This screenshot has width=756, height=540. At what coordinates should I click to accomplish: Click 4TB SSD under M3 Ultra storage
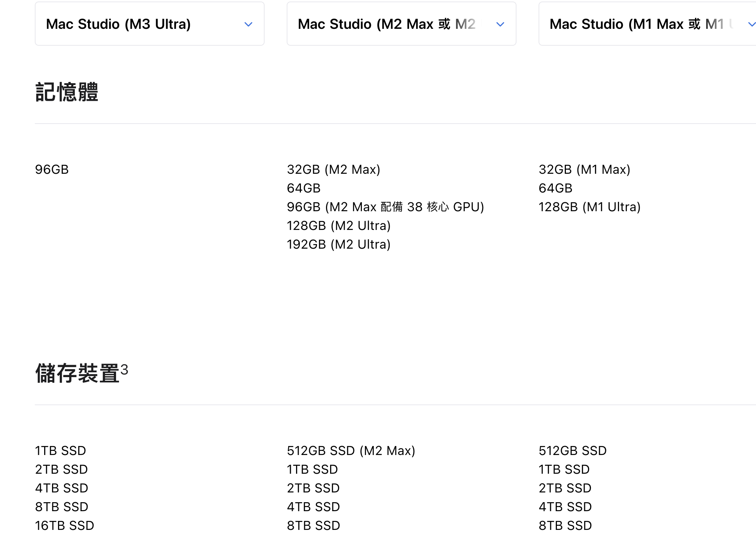pos(62,488)
